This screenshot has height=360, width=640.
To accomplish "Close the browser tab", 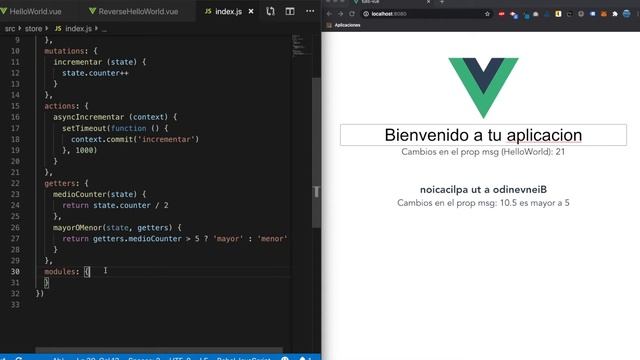I will tap(429, 2).
